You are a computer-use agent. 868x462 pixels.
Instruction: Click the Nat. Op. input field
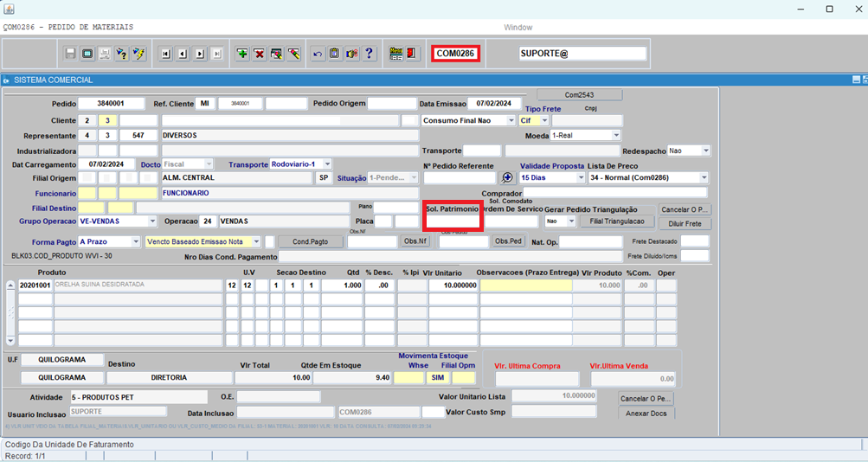coord(591,242)
